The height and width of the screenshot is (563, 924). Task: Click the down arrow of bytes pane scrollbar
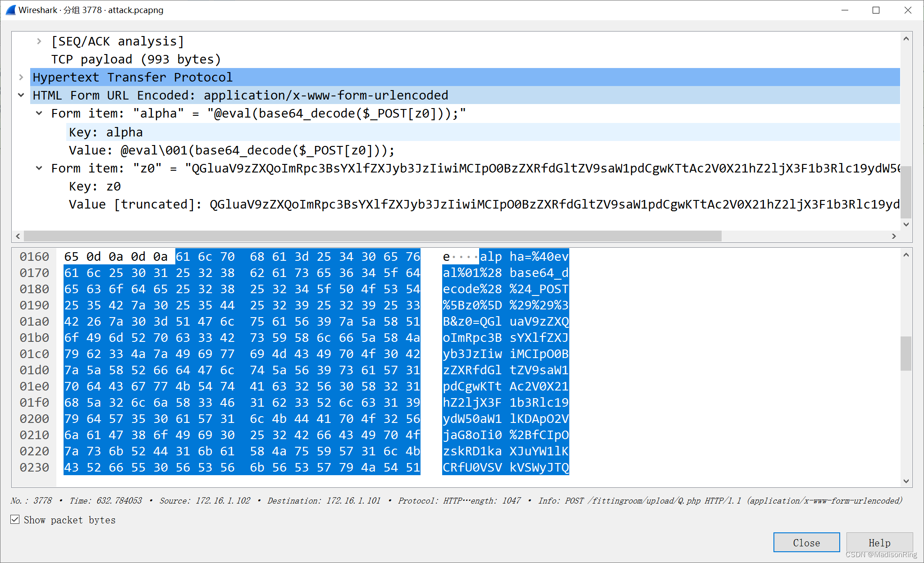tap(906, 481)
